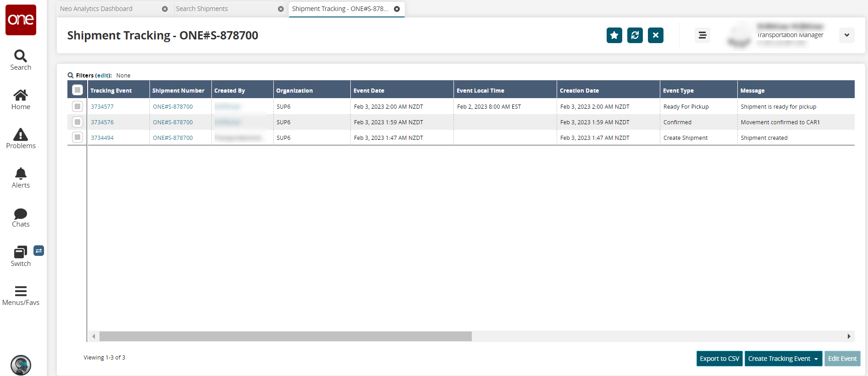This screenshot has height=376, width=868.
Task: Select the checkbox for tracking event 3734577
Action: pos(77,106)
